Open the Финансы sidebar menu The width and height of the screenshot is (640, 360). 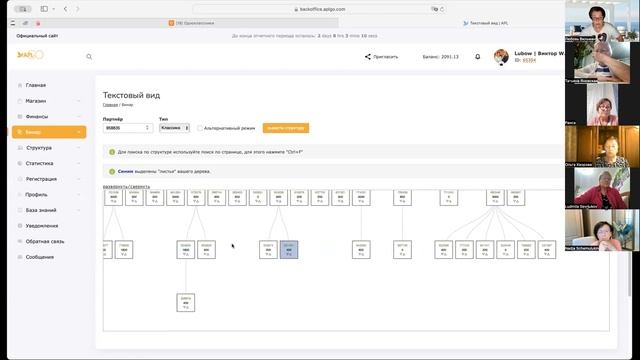pyautogui.click(x=49, y=116)
